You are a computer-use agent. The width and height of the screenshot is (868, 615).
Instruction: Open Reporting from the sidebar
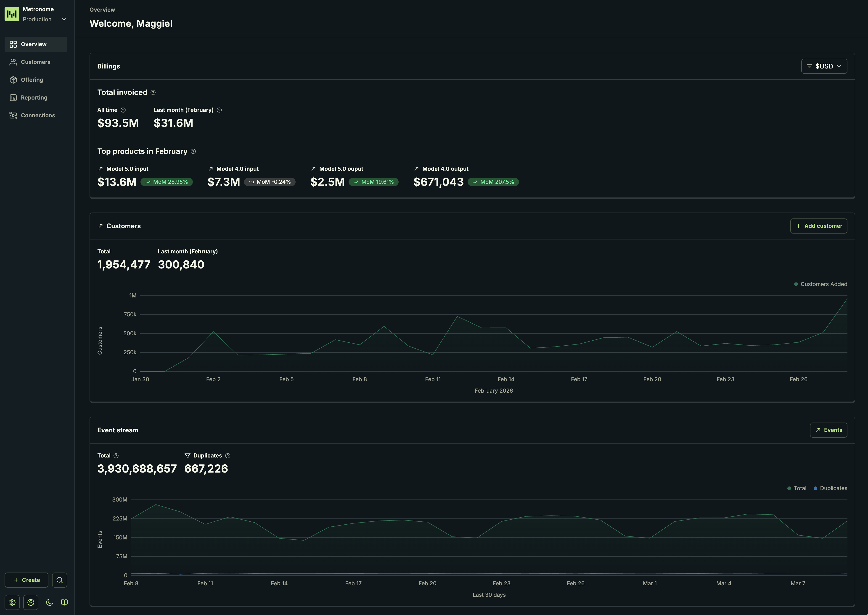pos(36,98)
